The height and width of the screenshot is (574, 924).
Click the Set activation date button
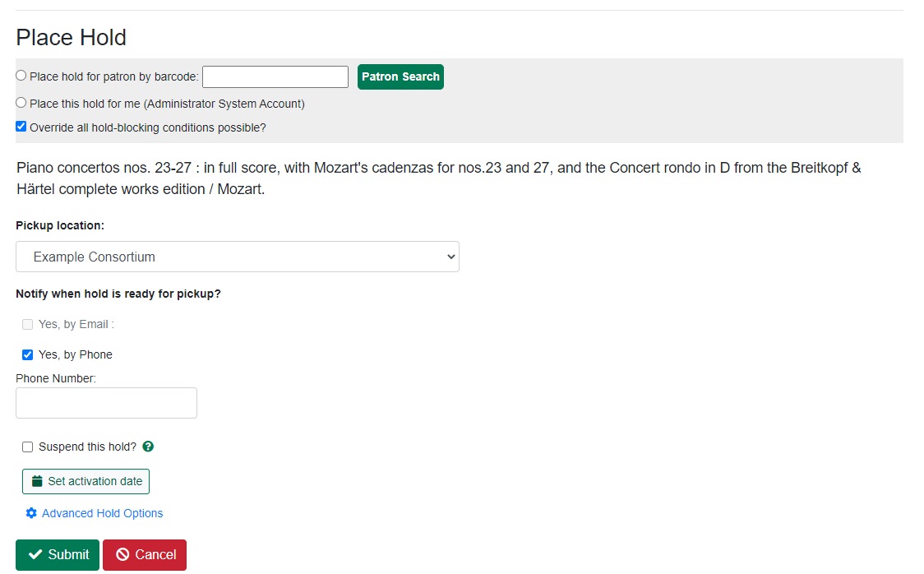(x=86, y=481)
